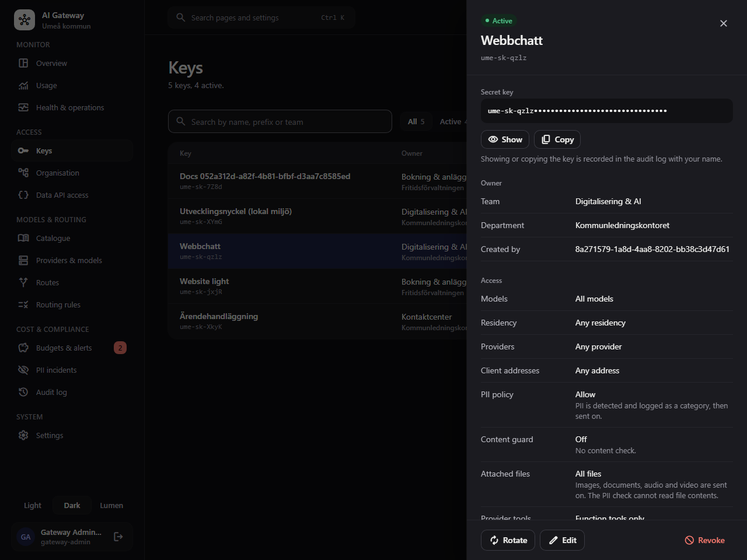Open the Settings gear icon
747x560 pixels.
coord(23,435)
